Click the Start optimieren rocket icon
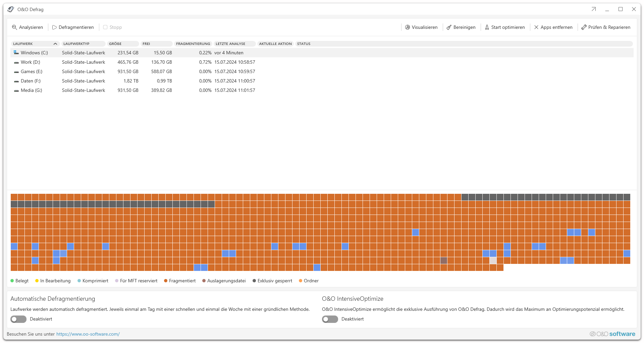This screenshot has width=644, height=343. 487,27
